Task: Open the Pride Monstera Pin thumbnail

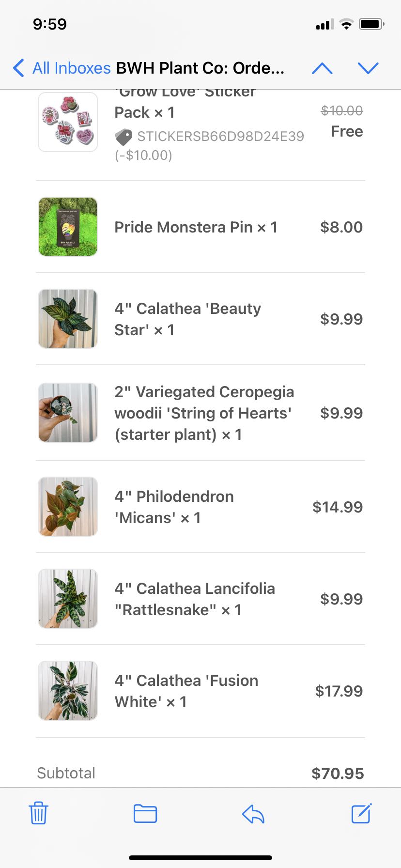Action: pos(68,227)
